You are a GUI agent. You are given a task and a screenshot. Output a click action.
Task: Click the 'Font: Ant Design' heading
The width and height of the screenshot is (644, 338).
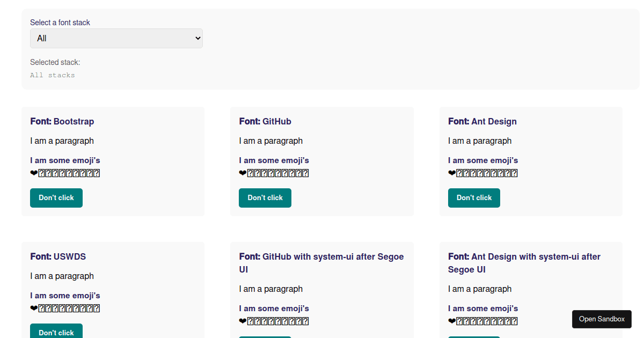pyautogui.click(x=482, y=121)
